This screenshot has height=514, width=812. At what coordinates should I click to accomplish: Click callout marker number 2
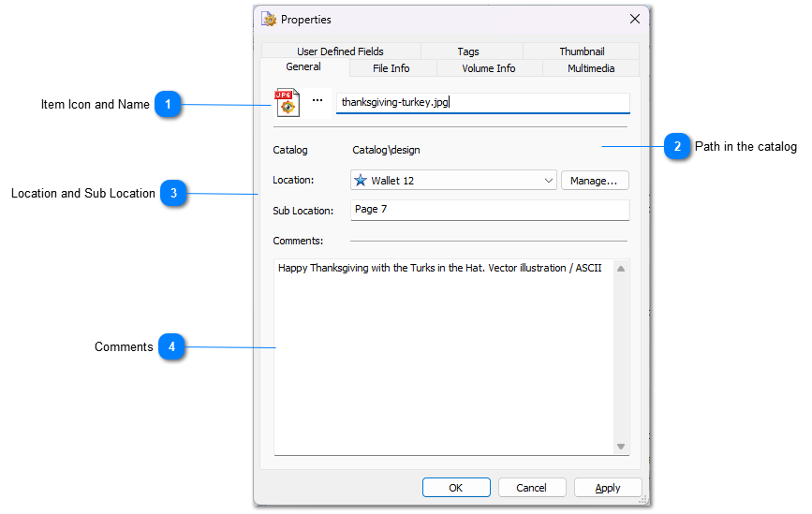677,147
